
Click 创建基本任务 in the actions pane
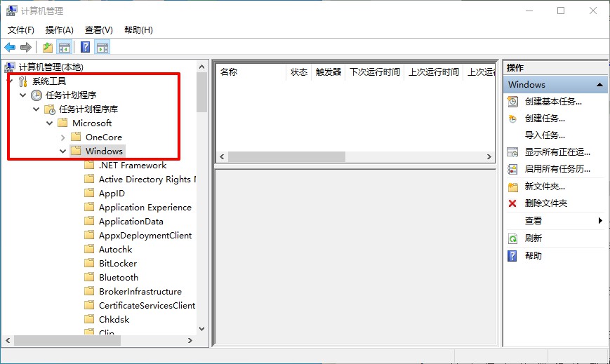tap(553, 101)
